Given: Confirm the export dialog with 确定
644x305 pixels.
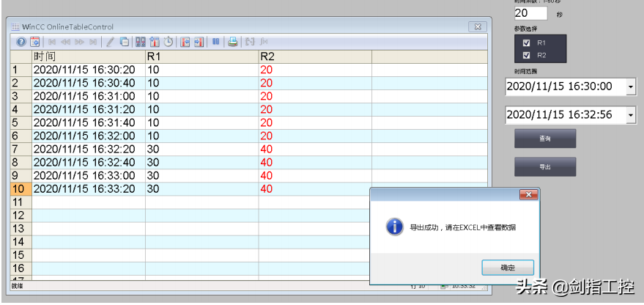Looking at the screenshot, I should 507,268.
